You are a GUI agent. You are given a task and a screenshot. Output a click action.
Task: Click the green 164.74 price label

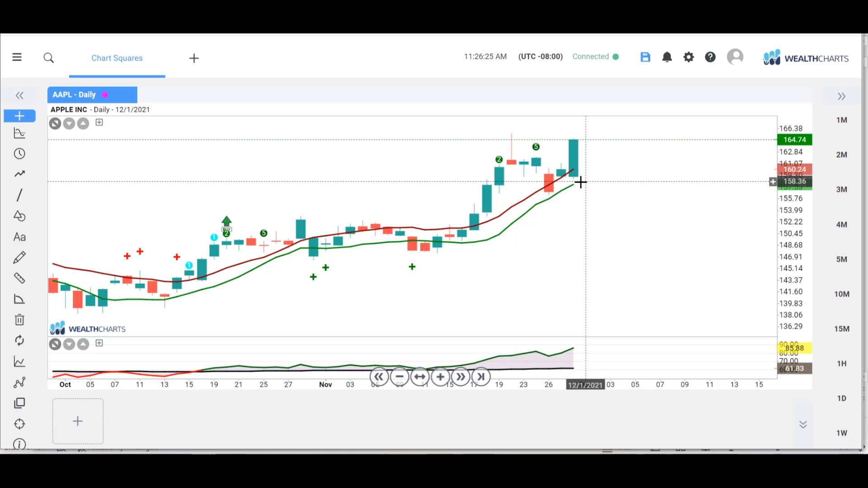[x=795, y=140]
